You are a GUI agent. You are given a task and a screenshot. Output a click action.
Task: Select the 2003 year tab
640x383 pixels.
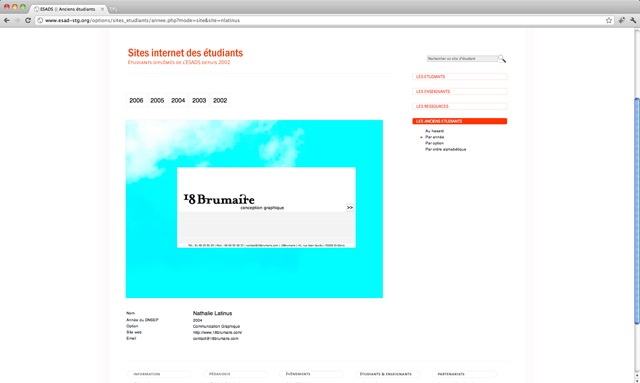pyautogui.click(x=199, y=100)
